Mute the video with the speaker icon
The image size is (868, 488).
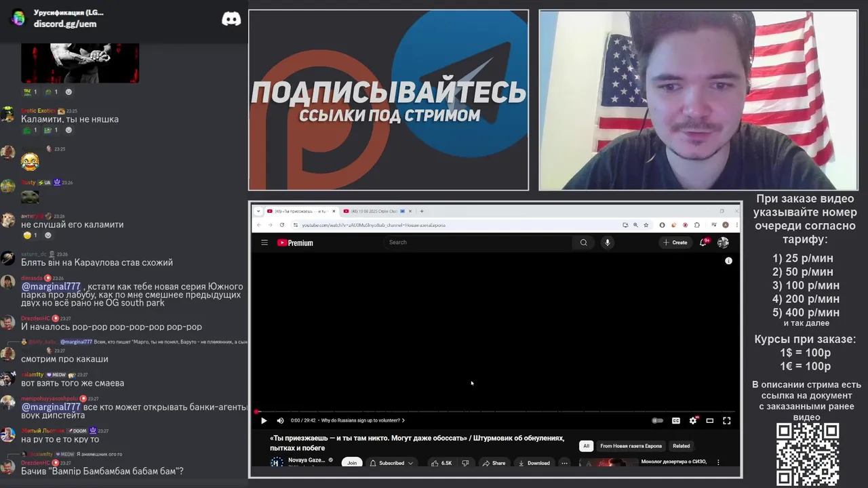280,421
